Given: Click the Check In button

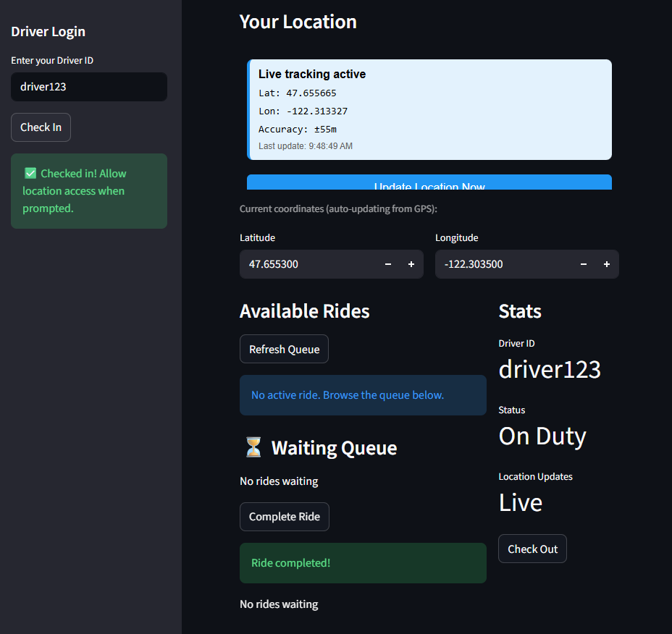Looking at the screenshot, I should pos(41,127).
